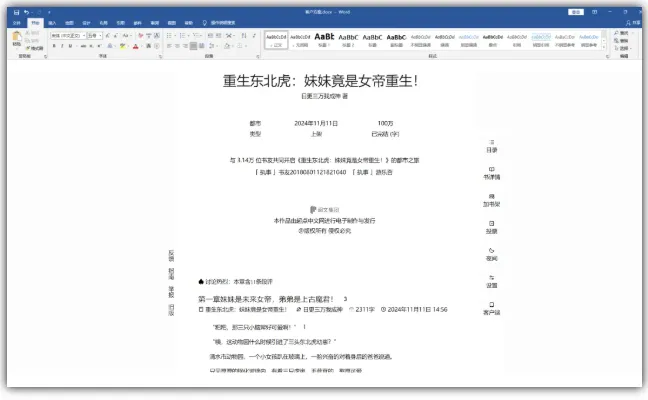Undo the last action
The image size is (648, 400).
pos(26,12)
